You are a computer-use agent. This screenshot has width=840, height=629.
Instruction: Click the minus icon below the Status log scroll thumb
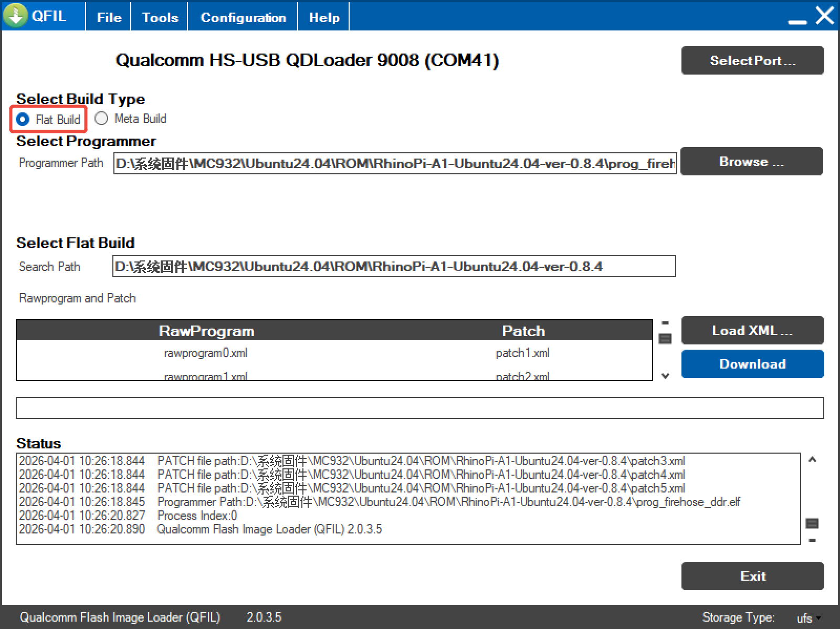pos(812,540)
